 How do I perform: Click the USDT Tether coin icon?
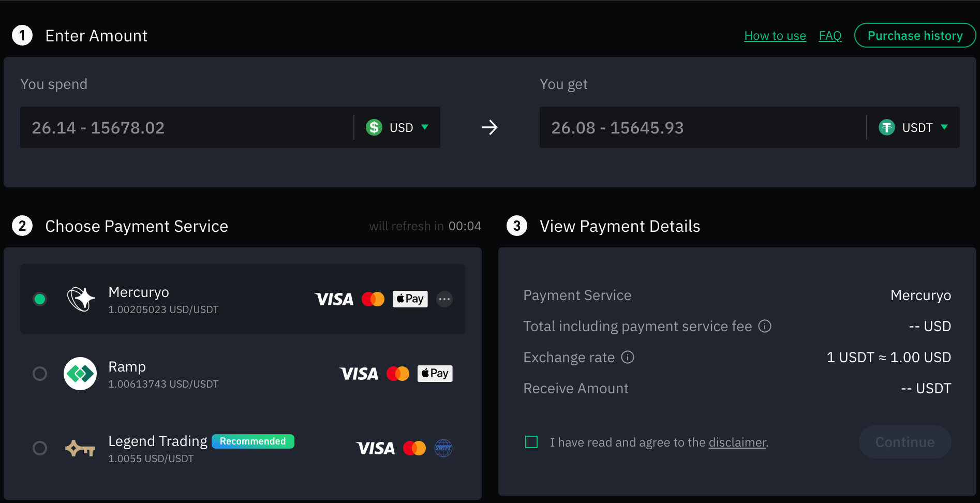click(887, 127)
